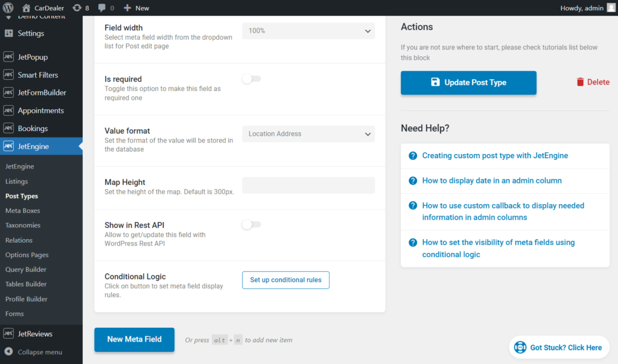This screenshot has width=618, height=364.
Task: Open the Field width 100% dropdown
Action: 308,31
